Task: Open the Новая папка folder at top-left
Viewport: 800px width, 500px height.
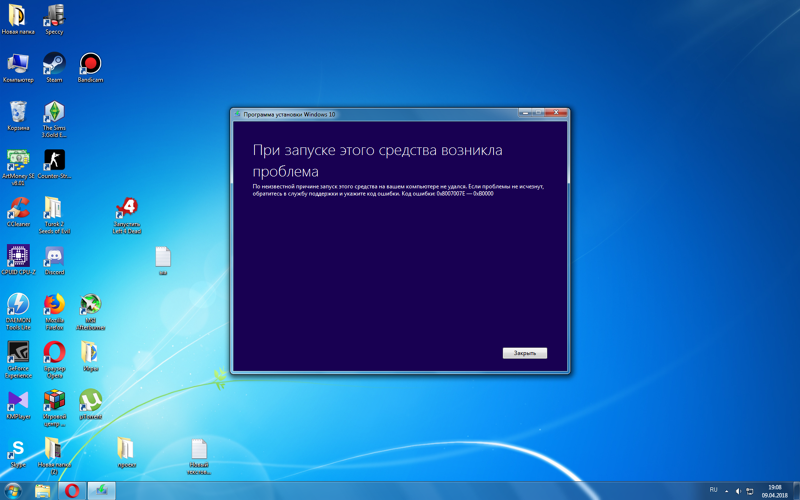Action: (18, 19)
